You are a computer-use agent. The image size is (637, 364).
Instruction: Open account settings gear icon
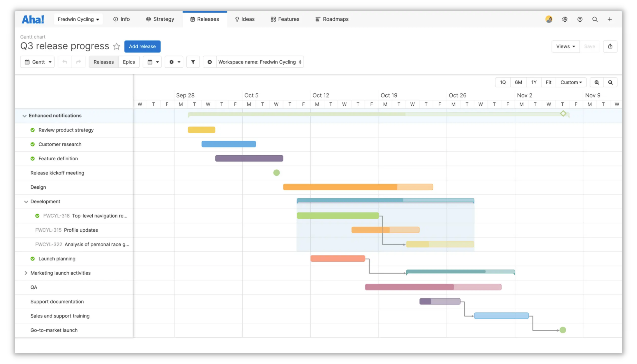pos(564,19)
